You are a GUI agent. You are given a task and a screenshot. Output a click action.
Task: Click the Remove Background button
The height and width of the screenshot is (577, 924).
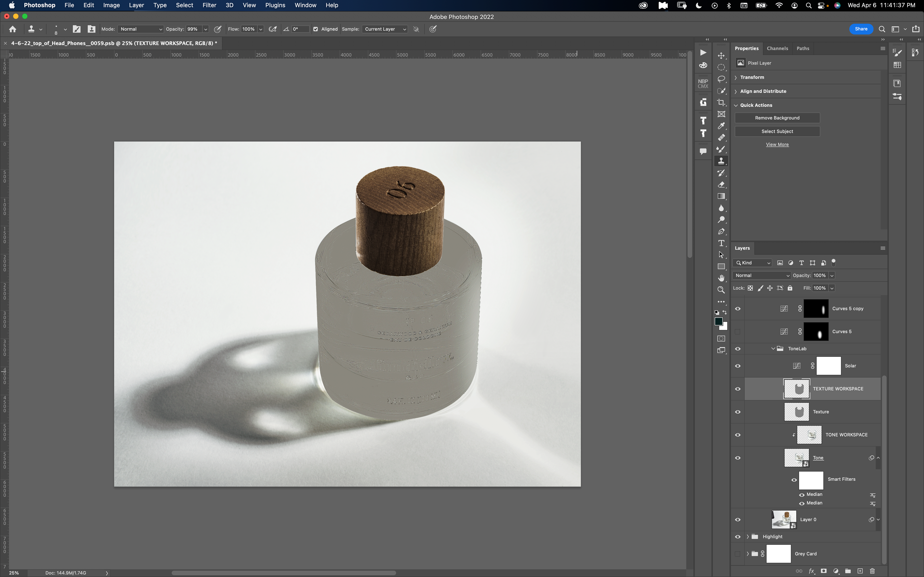(x=777, y=118)
